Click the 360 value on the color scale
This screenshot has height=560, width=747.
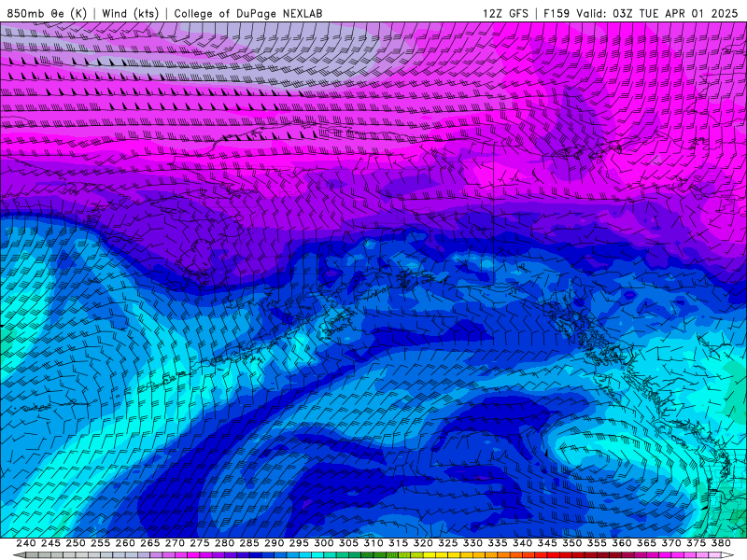(x=622, y=543)
